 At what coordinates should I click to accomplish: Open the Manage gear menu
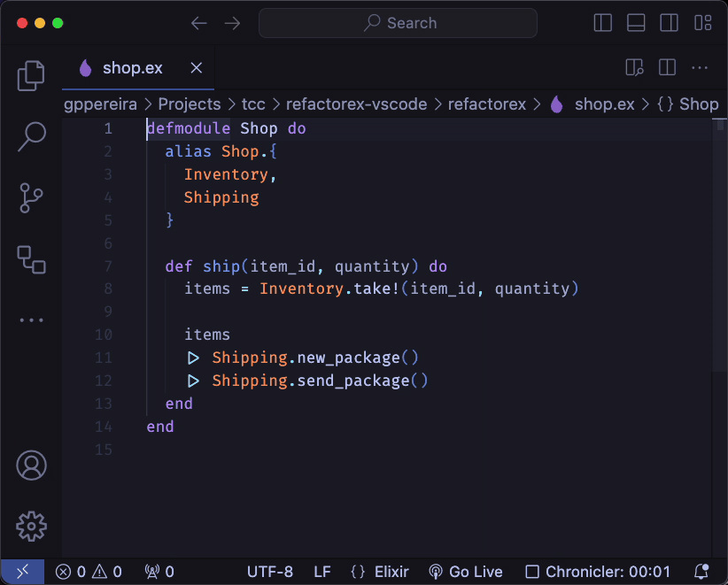[x=31, y=525]
